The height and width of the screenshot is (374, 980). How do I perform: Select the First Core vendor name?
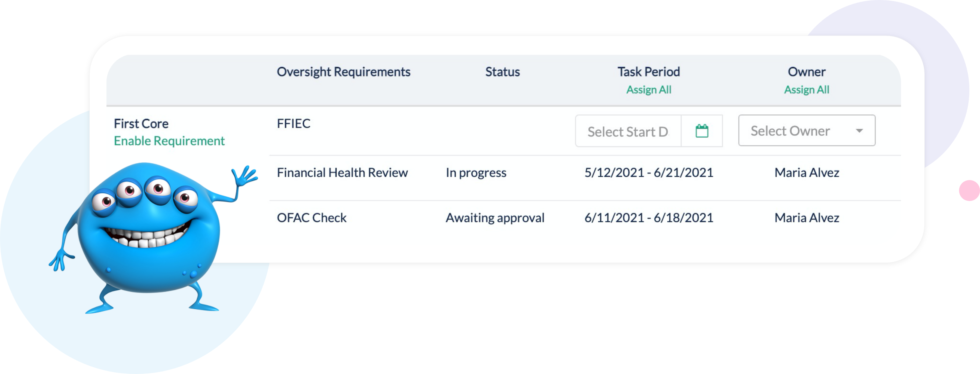click(141, 124)
